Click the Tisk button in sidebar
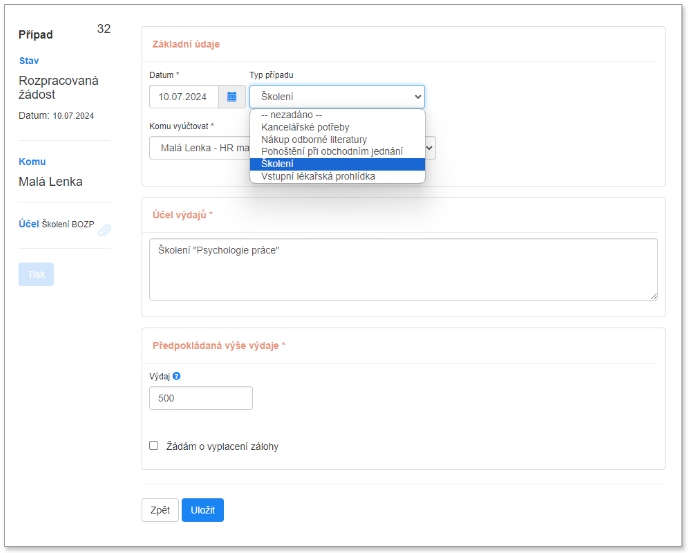This screenshot has height=553, width=688. tap(36, 274)
